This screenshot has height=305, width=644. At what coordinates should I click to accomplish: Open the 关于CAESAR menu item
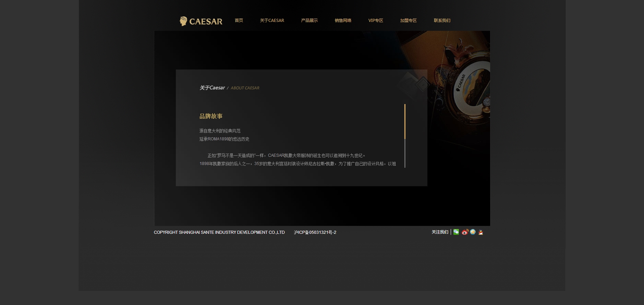[272, 21]
